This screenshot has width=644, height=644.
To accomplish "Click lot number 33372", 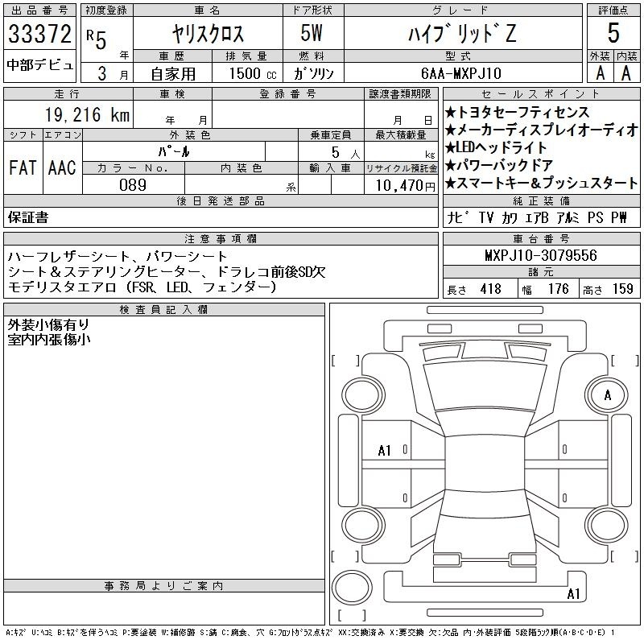I will [x=39, y=35].
